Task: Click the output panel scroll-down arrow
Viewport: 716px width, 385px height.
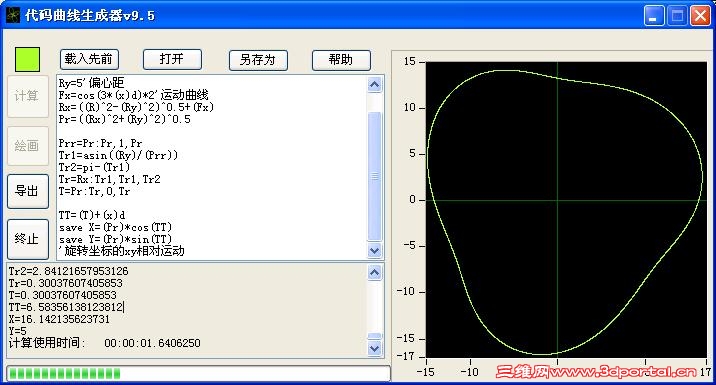Action: point(374,348)
